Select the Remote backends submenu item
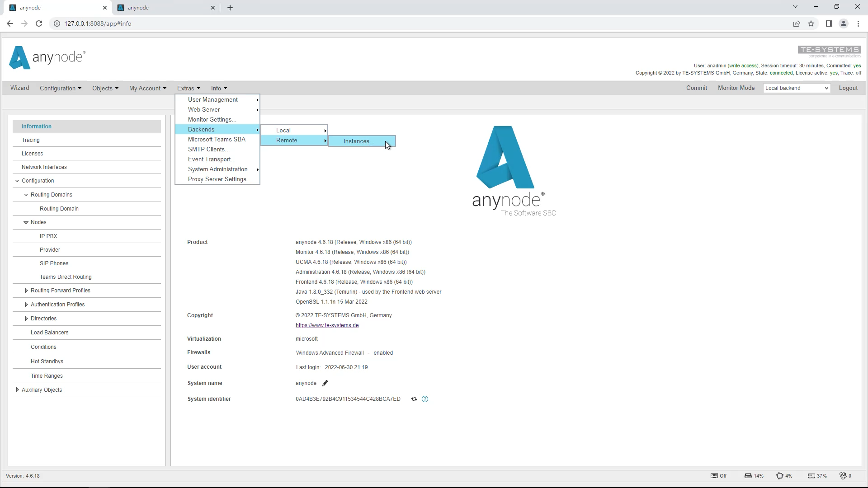 (294, 141)
